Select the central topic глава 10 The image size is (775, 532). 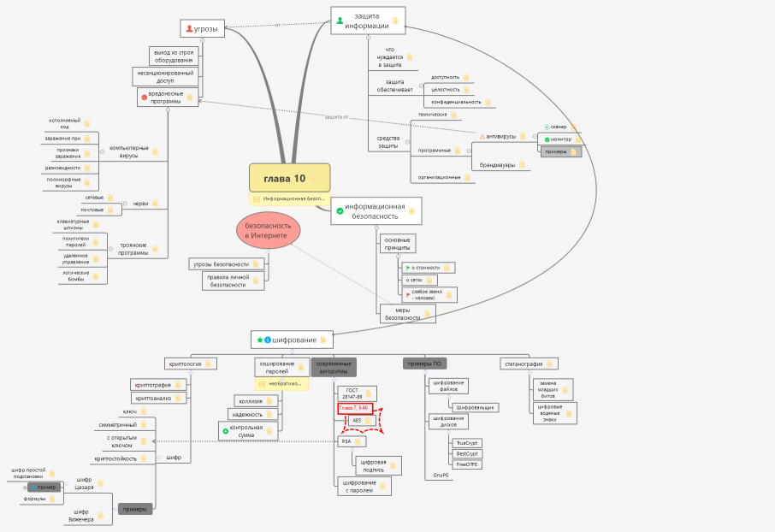pos(289,178)
